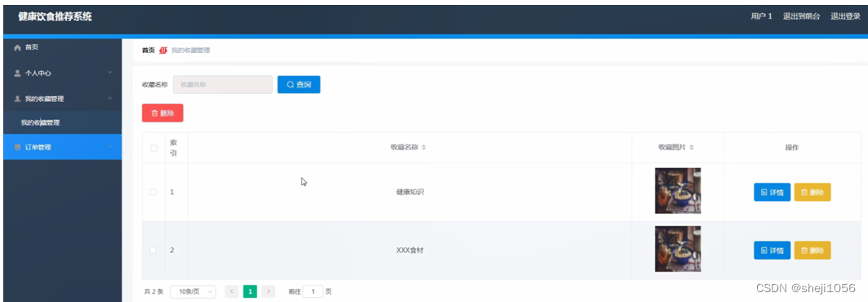Go to the previous page arrow
The height and width of the screenshot is (302, 868).
point(231,291)
